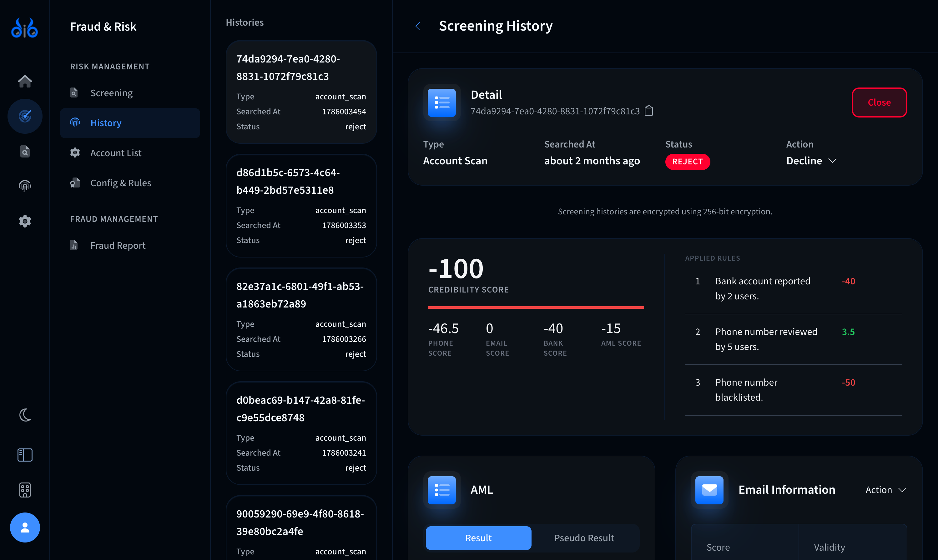Switch to the Pseudo Result tab
Image resolution: width=938 pixels, height=560 pixels.
[x=584, y=538]
